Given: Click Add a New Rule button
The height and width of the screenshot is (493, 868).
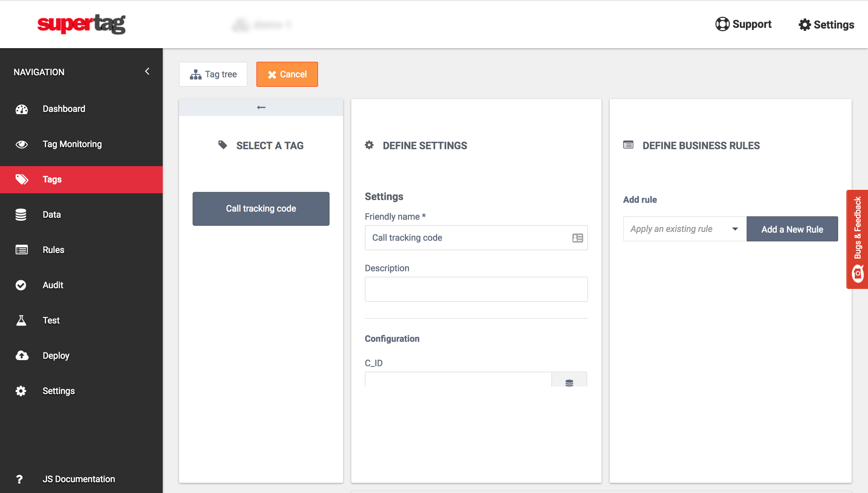Looking at the screenshot, I should tap(792, 229).
